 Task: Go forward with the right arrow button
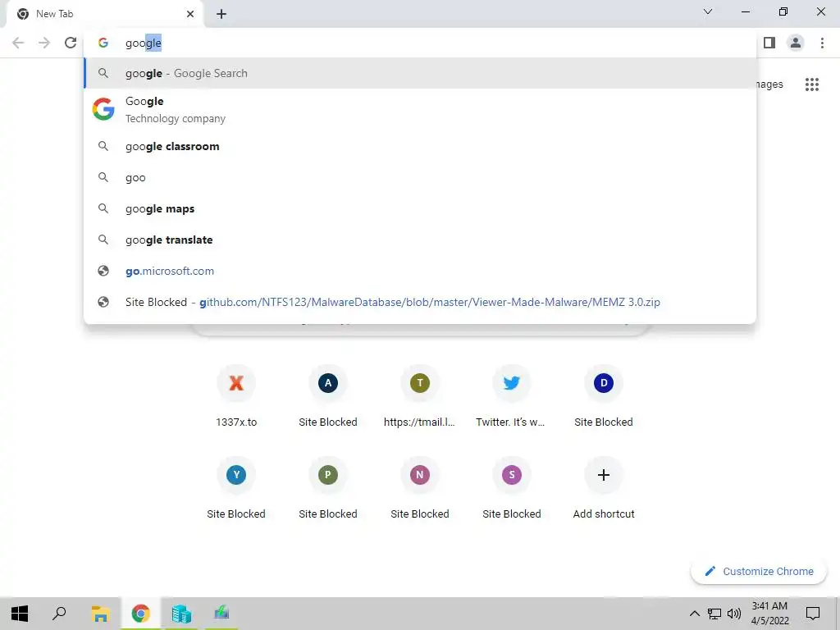tap(44, 43)
